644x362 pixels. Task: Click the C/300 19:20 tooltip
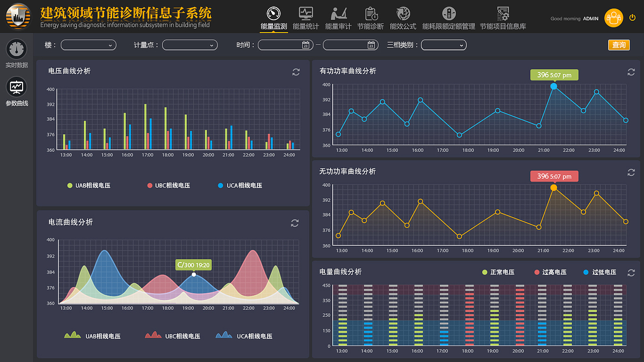pos(193,265)
